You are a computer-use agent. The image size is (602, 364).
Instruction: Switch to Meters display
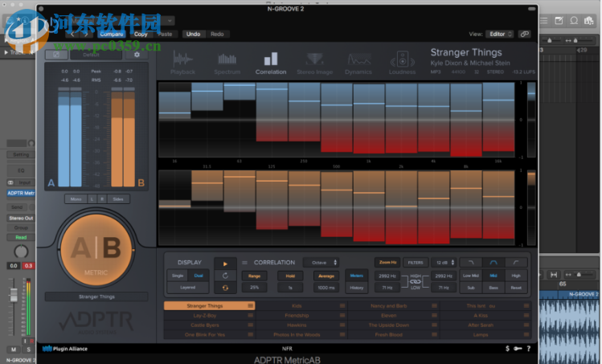click(x=356, y=276)
